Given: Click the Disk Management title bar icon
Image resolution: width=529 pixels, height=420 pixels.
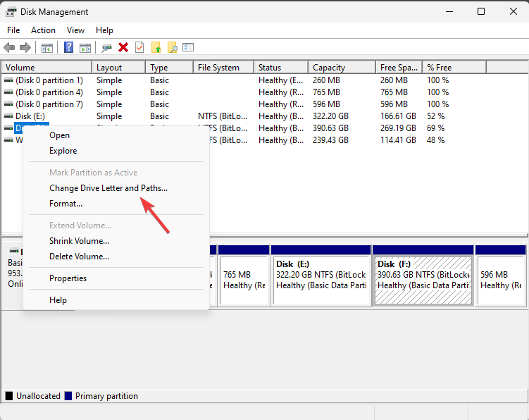Looking at the screenshot, I should coord(11,12).
